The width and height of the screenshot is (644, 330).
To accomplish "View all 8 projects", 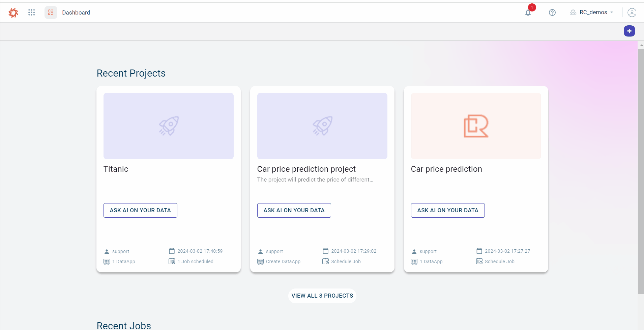I will (322, 296).
